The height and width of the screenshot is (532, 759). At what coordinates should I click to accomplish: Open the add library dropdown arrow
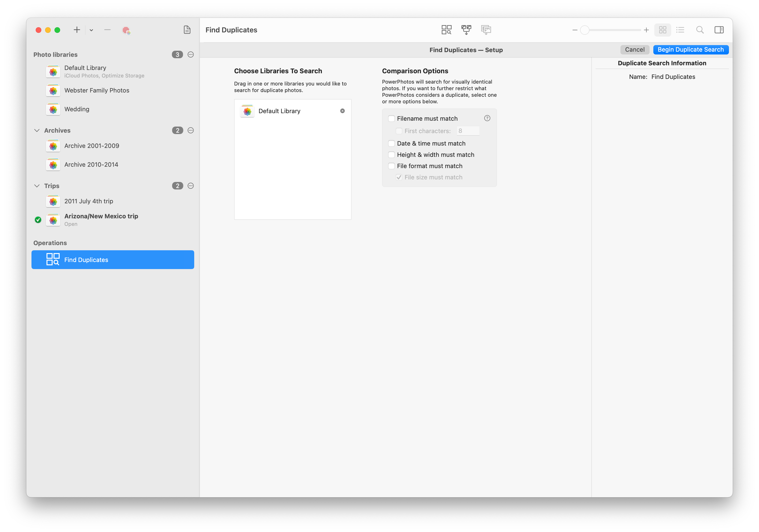(x=91, y=30)
